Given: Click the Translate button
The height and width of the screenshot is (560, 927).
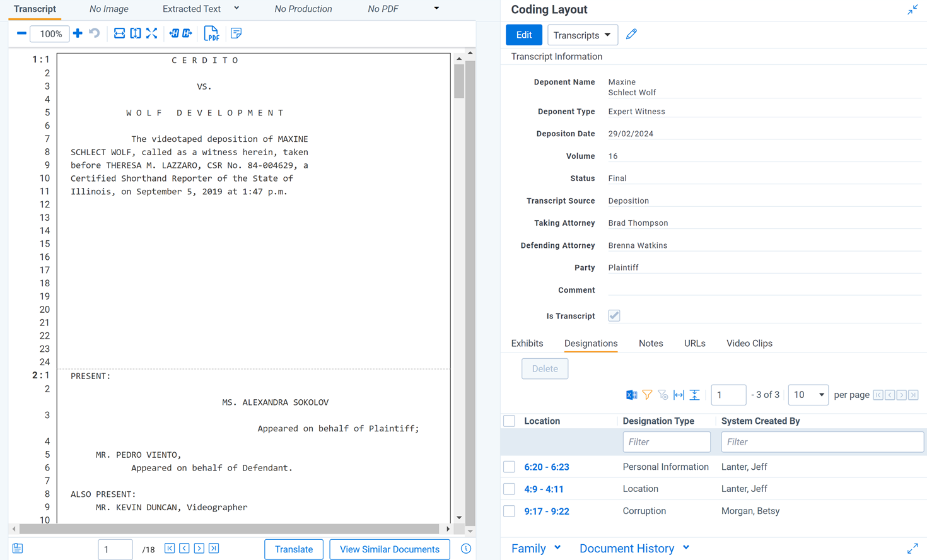Looking at the screenshot, I should tap(294, 549).
